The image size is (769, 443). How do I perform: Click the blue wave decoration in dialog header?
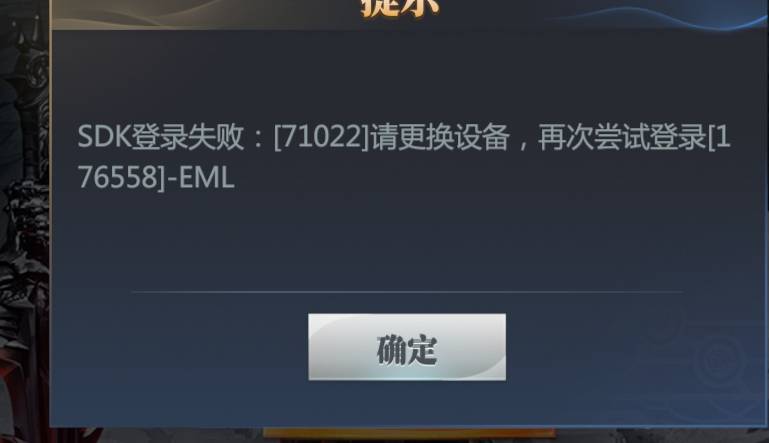[x=657, y=15]
